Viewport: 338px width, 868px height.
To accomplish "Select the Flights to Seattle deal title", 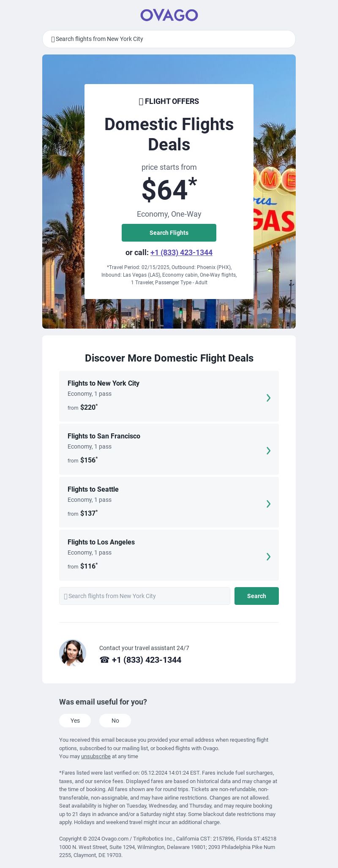I will click(x=93, y=489).
